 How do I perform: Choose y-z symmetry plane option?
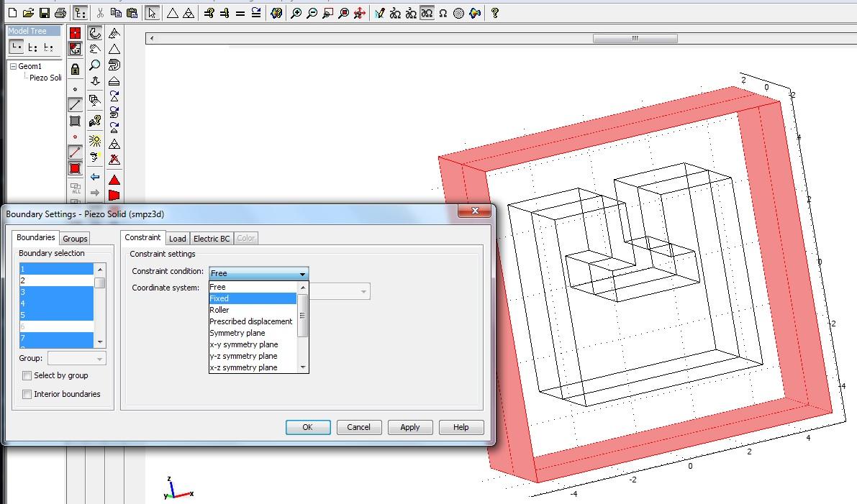coord(253,356)
